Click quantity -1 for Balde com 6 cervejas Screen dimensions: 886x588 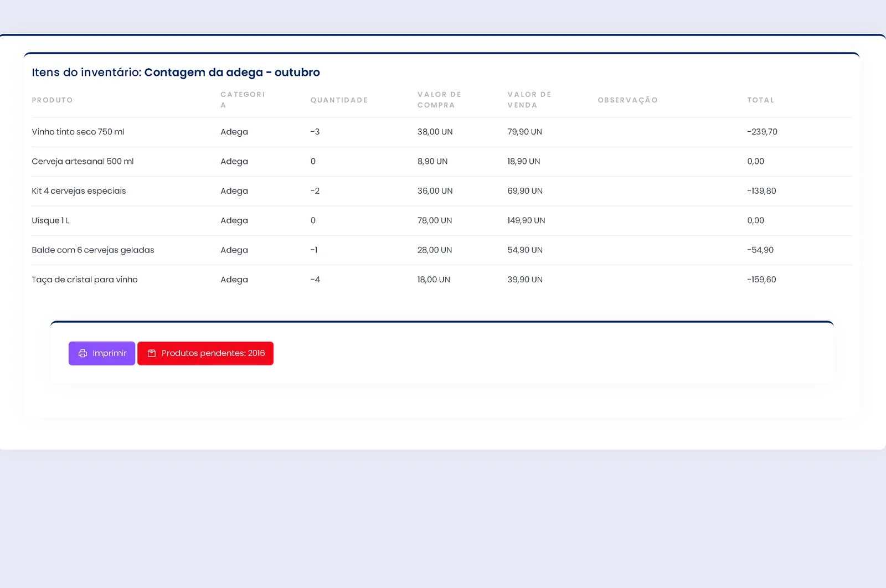(x=314, y=250)
